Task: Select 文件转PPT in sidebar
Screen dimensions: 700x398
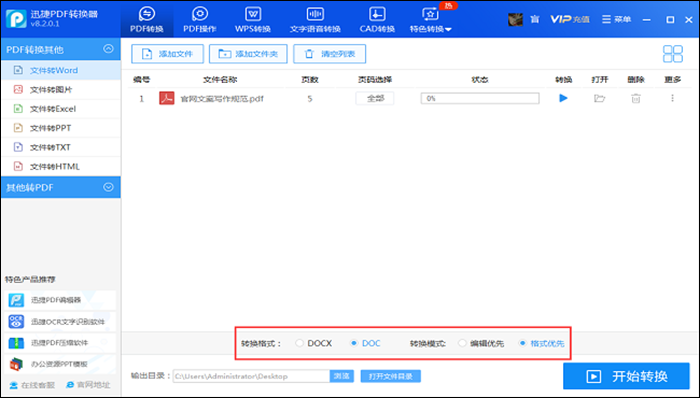Action: pyautogui.click(x=61, y=128)
